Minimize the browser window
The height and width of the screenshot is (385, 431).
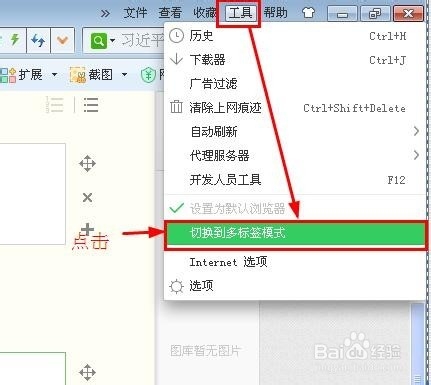[x=342, y=14]
